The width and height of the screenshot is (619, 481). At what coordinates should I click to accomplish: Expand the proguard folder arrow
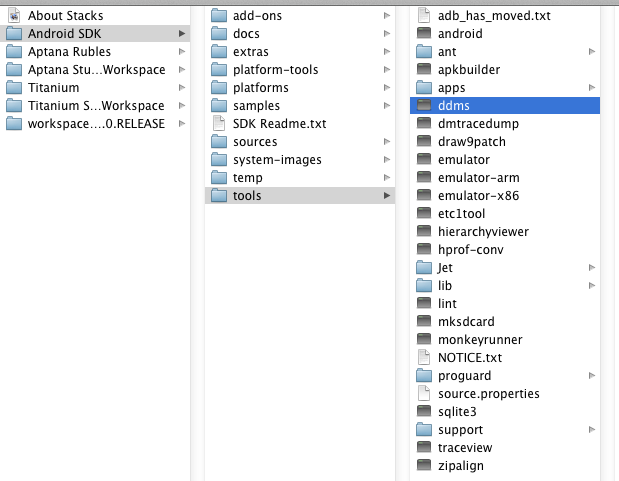592,376
